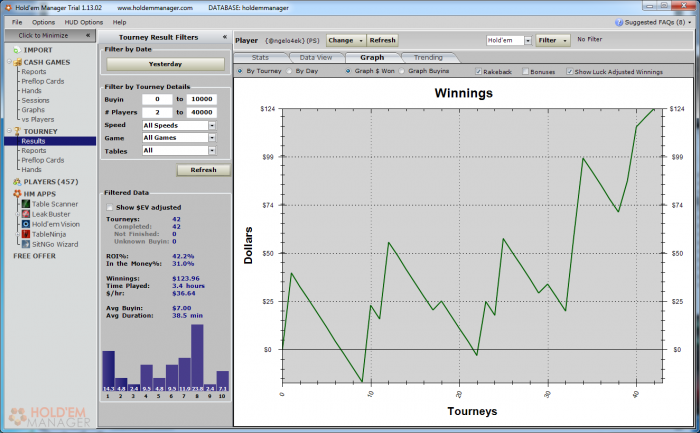The height and width of the screenshot is (433, 700).
Task: Click the IMPORT icon in the sidebar
Action: point(17,50)
